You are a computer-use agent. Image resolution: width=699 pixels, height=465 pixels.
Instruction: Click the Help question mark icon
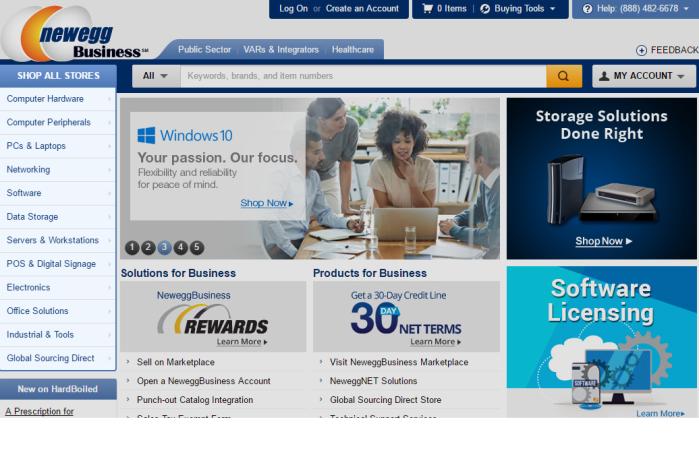pyautogui.click(x=587, y=8)
